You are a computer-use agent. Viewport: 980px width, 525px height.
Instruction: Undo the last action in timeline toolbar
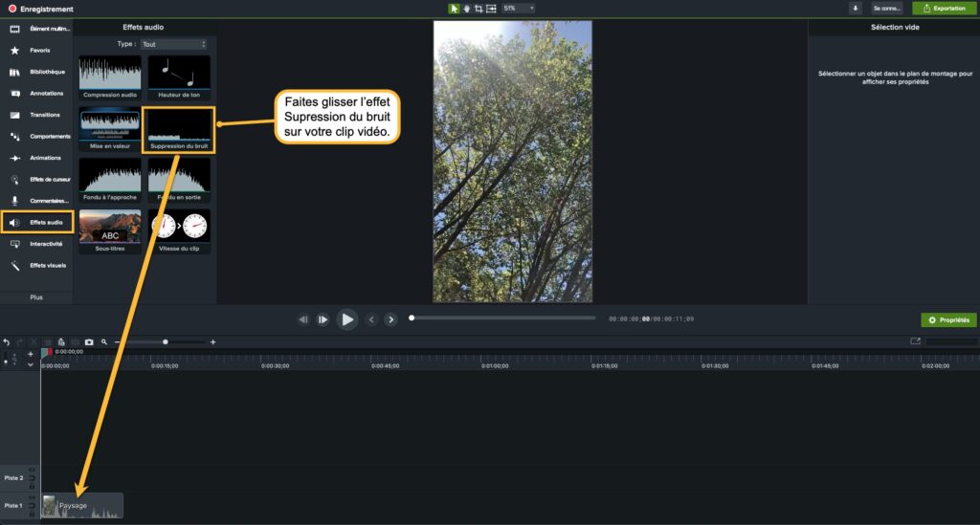7,342
